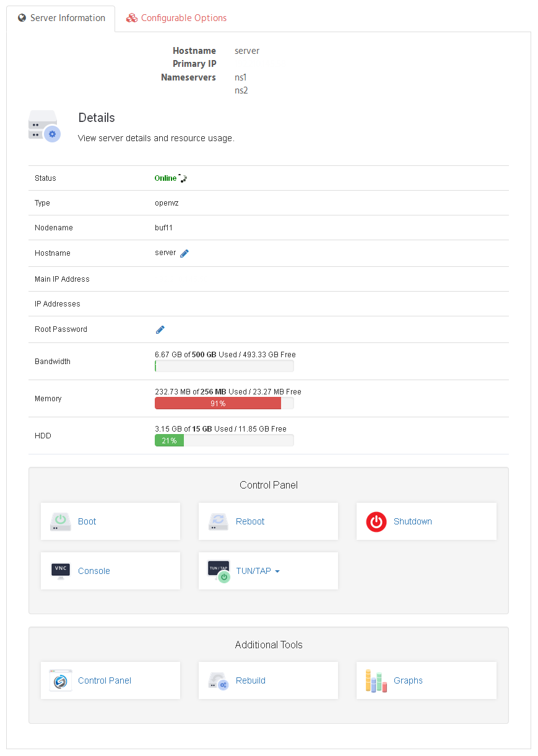This screenshot has width=538, height=756.
Task: Click the Reboot drive icon
Action: 219,521
